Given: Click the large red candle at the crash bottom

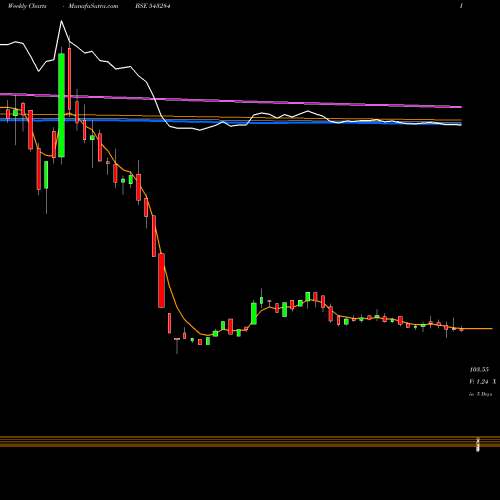Looking at the screenshot, I should [x=161, y=280].
